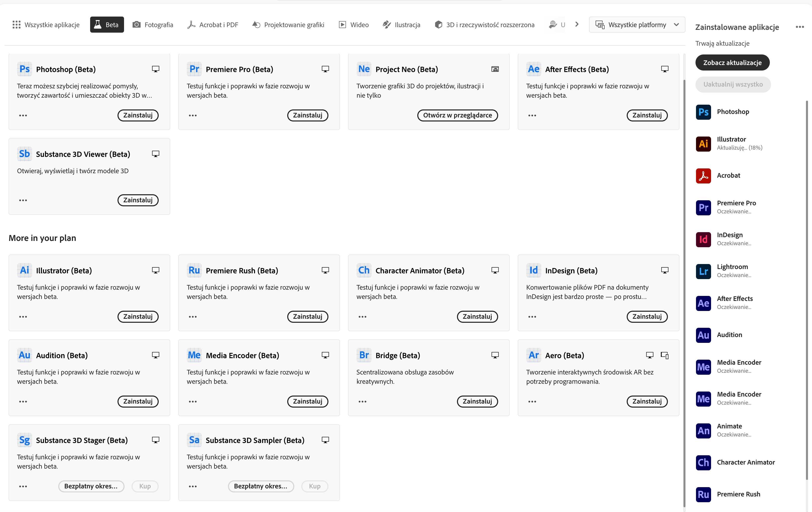Click installed Lightroom icon in sidebar
Screen dimensions: 812x512
[704, 271]
